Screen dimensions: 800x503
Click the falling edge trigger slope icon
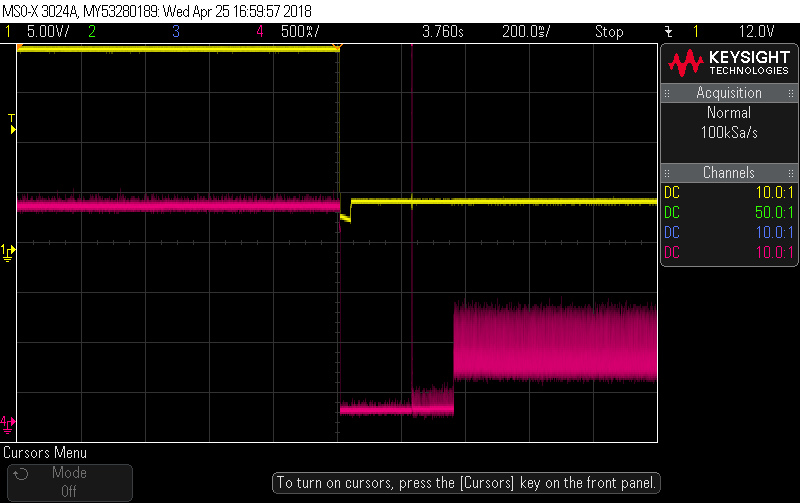(669, 32)
